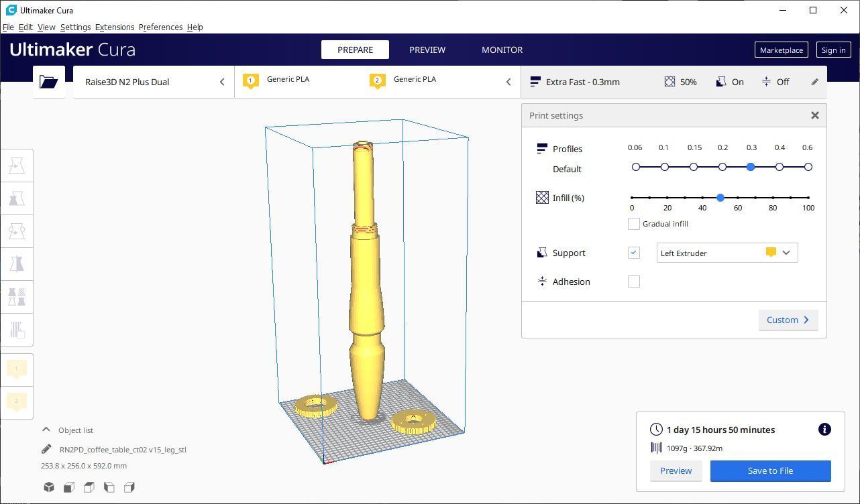Select RN2PD_coffee_table_ct02 v15_leg_stl in object list
The height and width of the screenshot is (504, 860).
[x=123, y=450]
